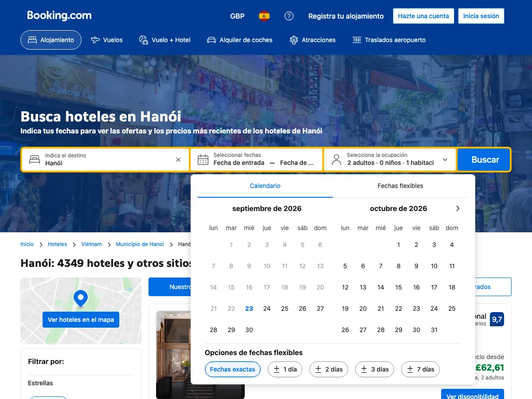This screenshot has height=399, width=532.
Task: Switch to Fechas flexibles tab
Action: [400, 186]
